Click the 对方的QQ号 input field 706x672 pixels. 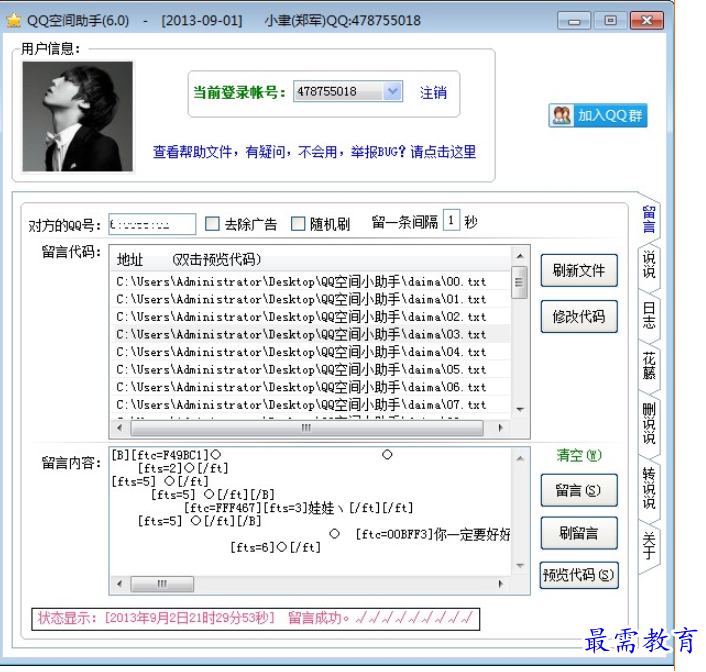(x=152, y=224)
